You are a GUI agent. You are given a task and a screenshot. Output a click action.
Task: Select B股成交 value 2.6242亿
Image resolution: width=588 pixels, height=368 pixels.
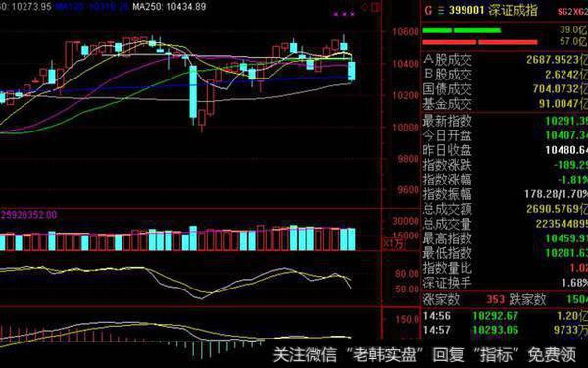click(x=566, y=75)
